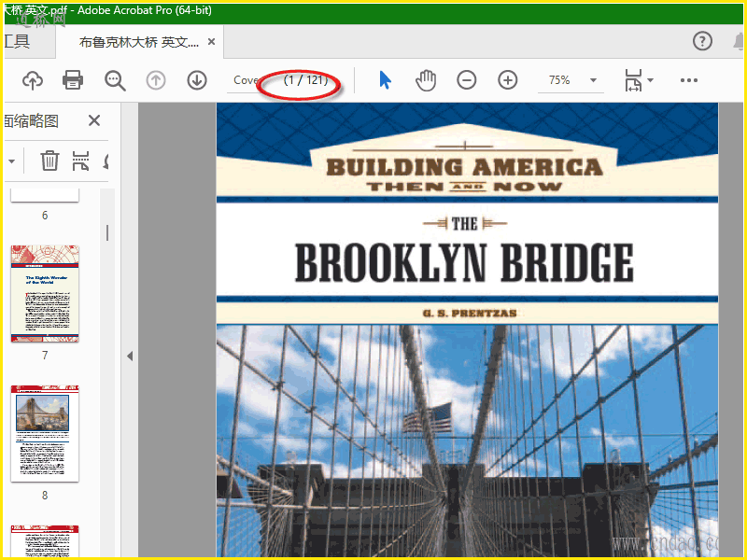This screenshot has height=560, width=747.
Task: Click the page number field showing Cover
Action: pyautogui.click(x=246, y=80)
